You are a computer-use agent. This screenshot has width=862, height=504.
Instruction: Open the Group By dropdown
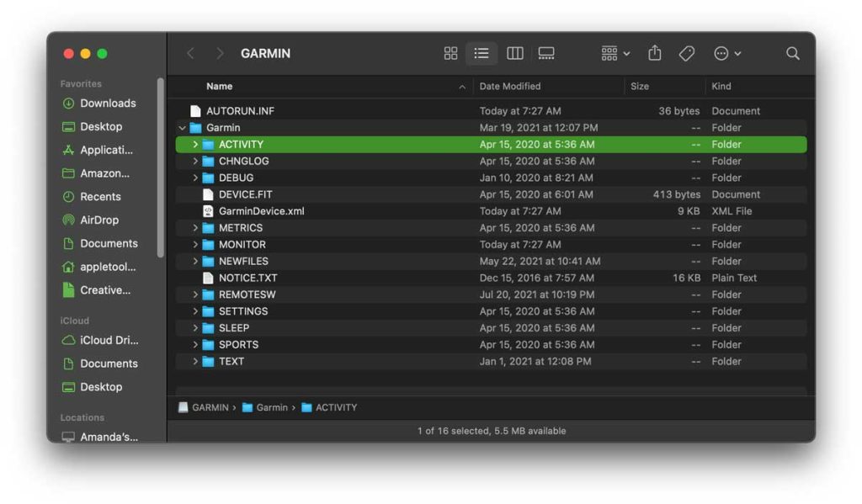tap(615, 53)
